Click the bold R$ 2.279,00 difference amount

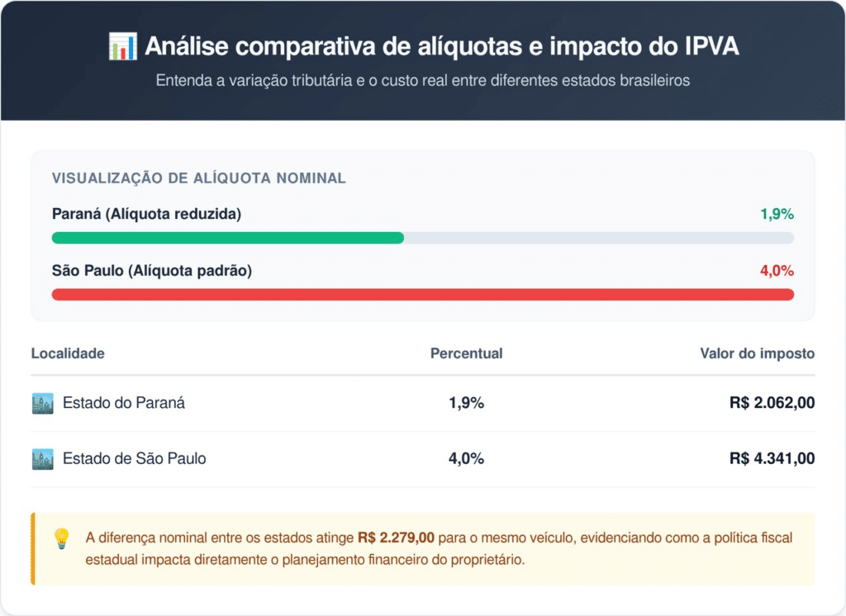click(396, 538)
